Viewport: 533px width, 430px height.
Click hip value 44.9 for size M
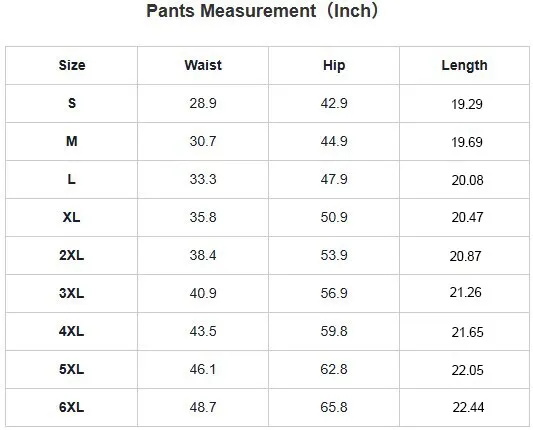[x=334, y=141]
